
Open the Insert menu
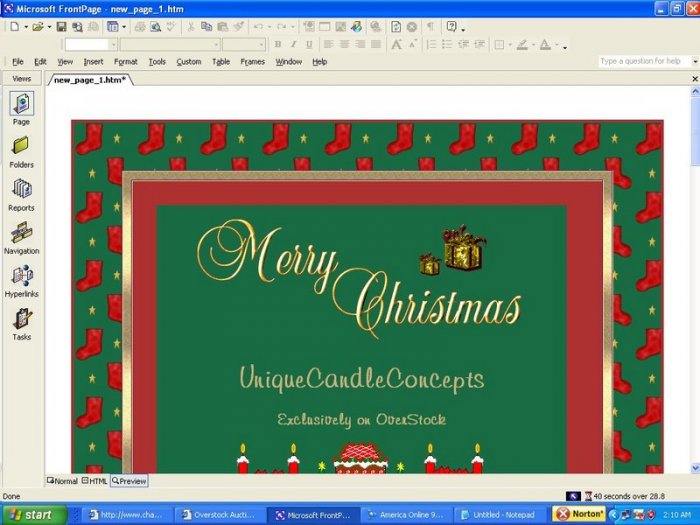point(93,62)
